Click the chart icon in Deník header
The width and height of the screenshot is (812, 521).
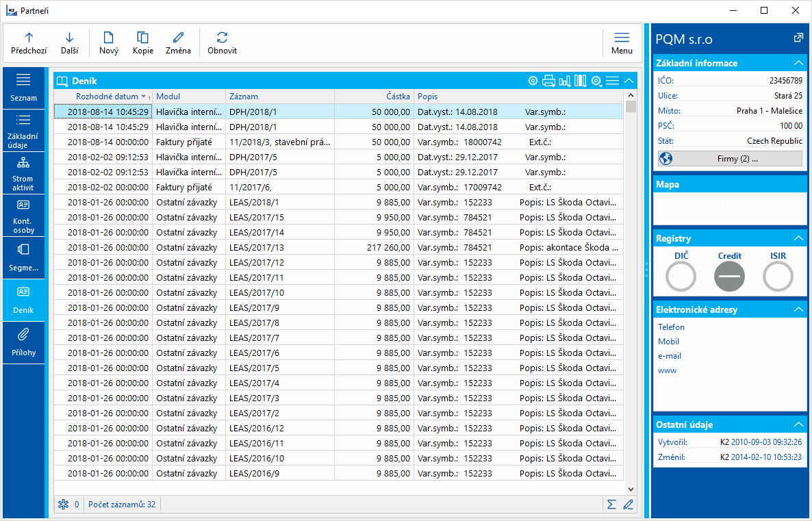pyautogui.click(x=565, y=81)
